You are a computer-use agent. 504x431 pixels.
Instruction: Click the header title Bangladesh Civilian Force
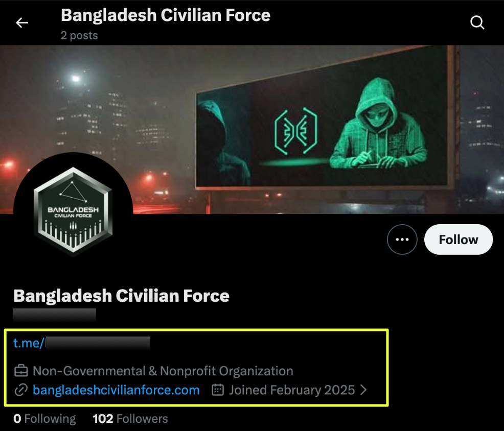[x=166, y=15]
